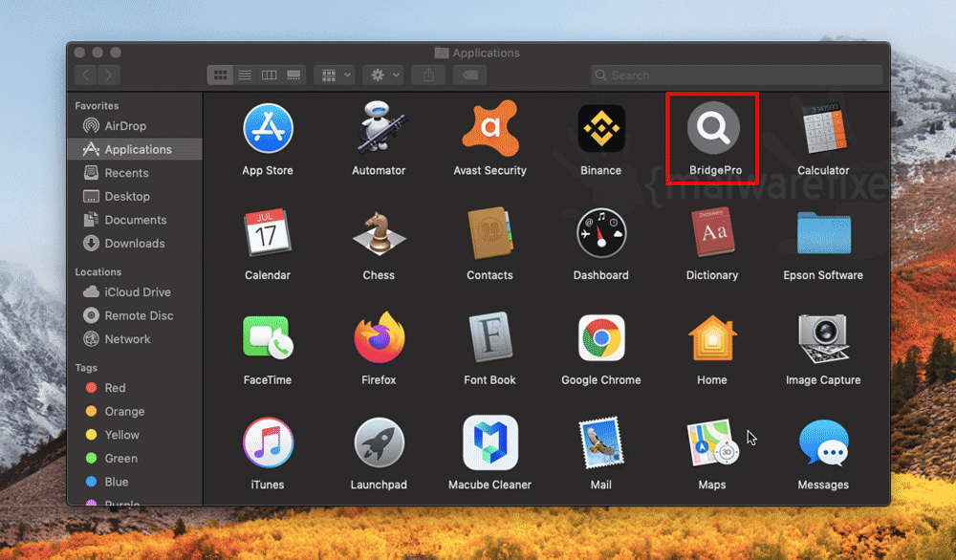The height and width of the screenshot is (560, 956).
Task: Open iCloud Drive location
Action: coord(134,291)
